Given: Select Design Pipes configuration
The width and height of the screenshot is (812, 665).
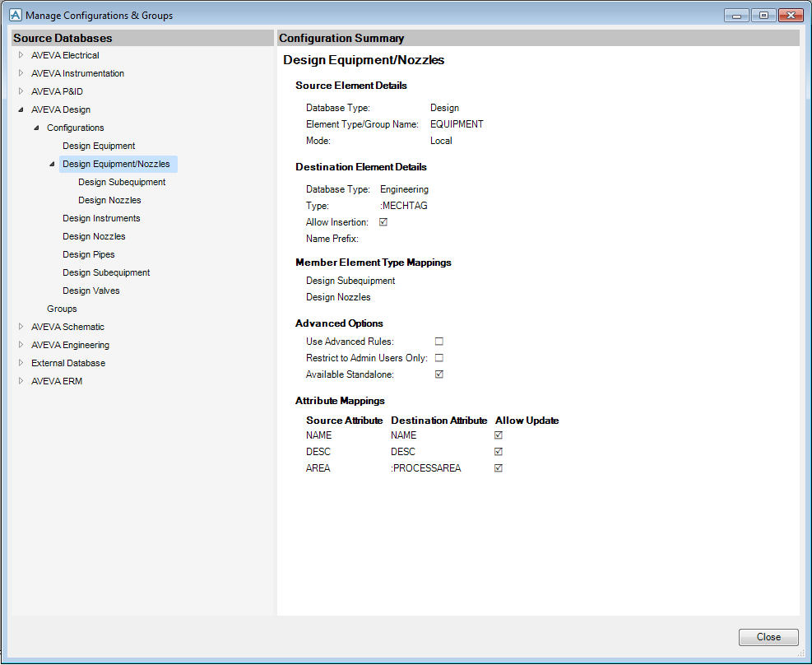Looking at the screenshot, I should (x=89, y=254).
